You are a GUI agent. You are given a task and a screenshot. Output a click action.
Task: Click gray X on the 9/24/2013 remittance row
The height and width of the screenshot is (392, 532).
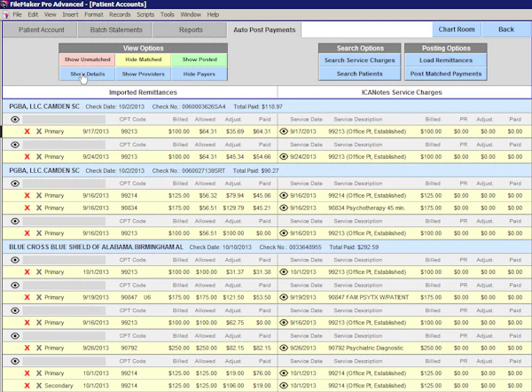[39, 157]
